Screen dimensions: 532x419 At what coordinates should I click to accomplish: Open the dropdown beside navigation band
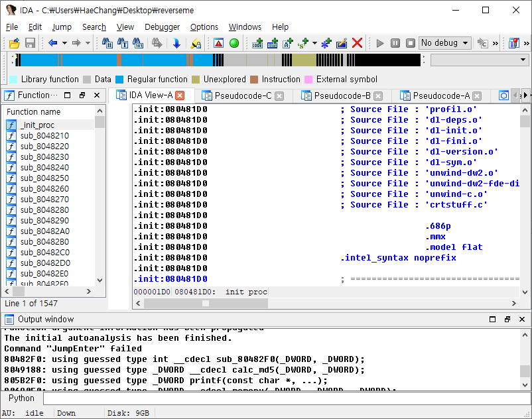tap(523, 60)
